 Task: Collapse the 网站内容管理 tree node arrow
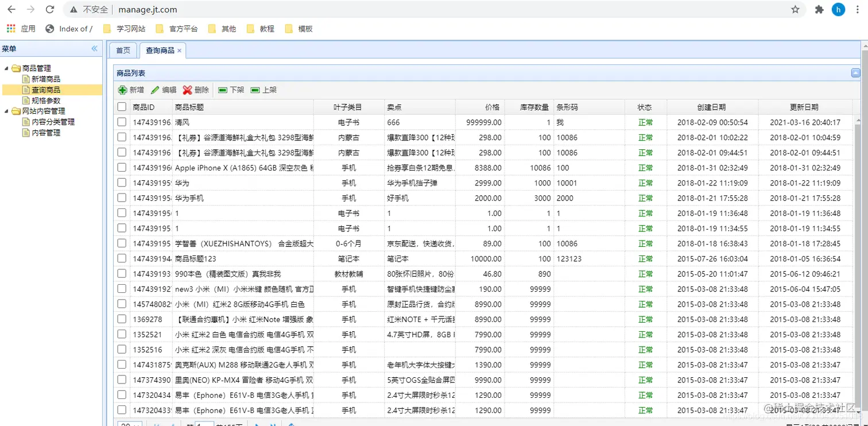[6, 111]
